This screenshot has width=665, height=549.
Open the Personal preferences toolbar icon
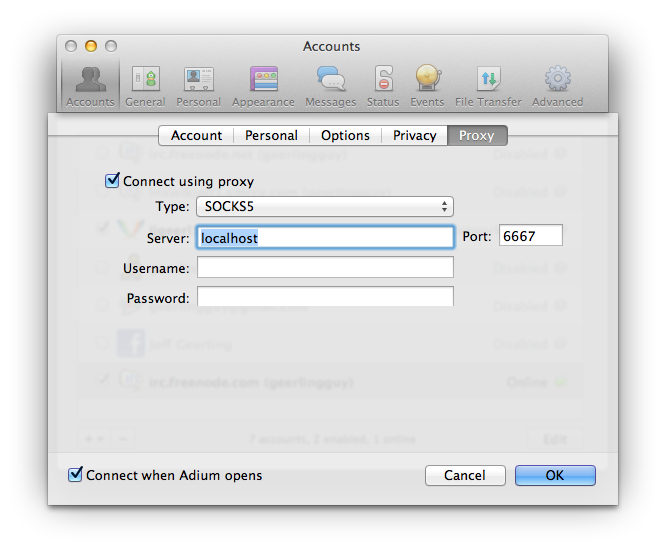coord(198,86)
